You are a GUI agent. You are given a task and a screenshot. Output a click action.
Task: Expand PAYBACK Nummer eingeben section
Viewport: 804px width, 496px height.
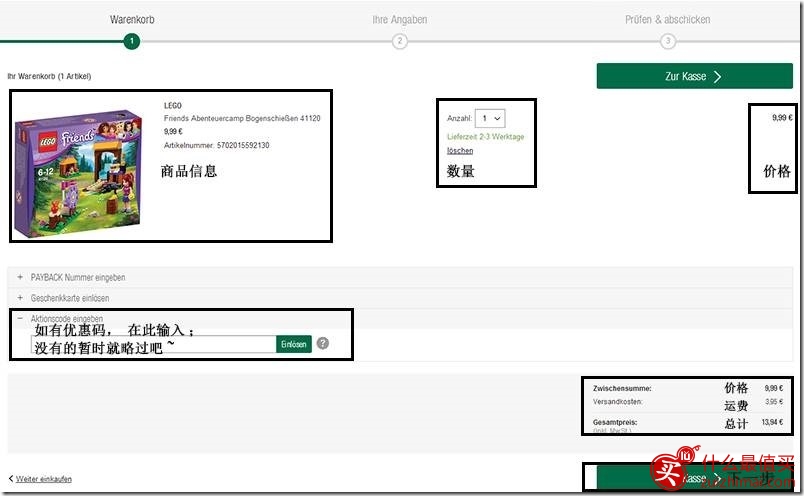pyautogui.click(x=400, y=277)
